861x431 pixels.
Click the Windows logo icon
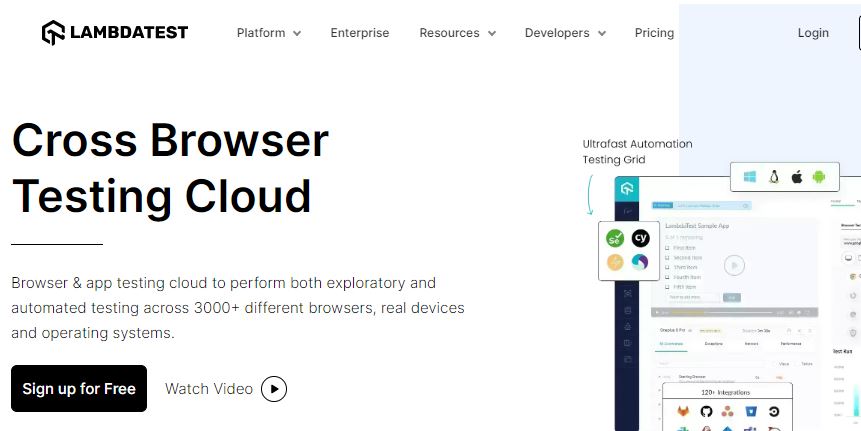[750, 177]
